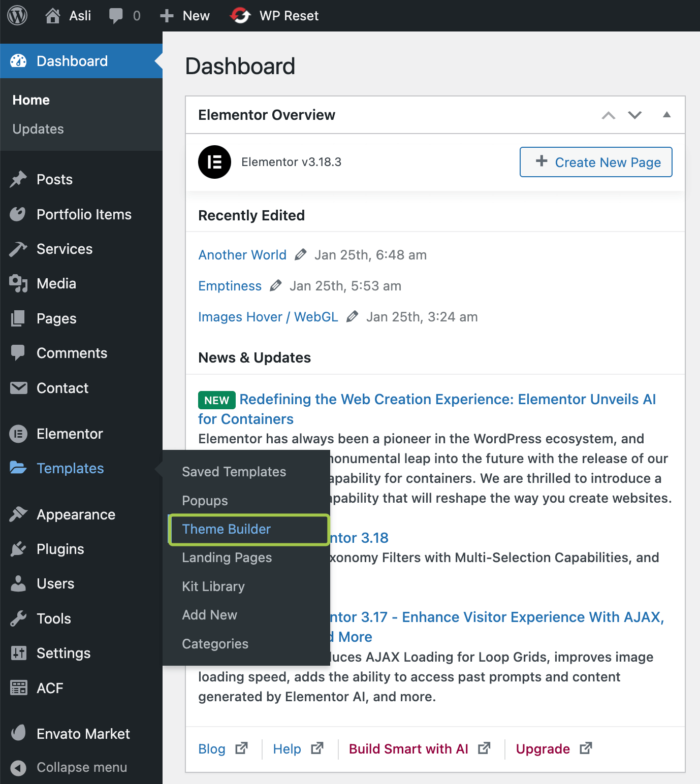Click pencil edit icon next to Emptiness
The width and height of the screenshot is (700, 784).
point(276,285)
